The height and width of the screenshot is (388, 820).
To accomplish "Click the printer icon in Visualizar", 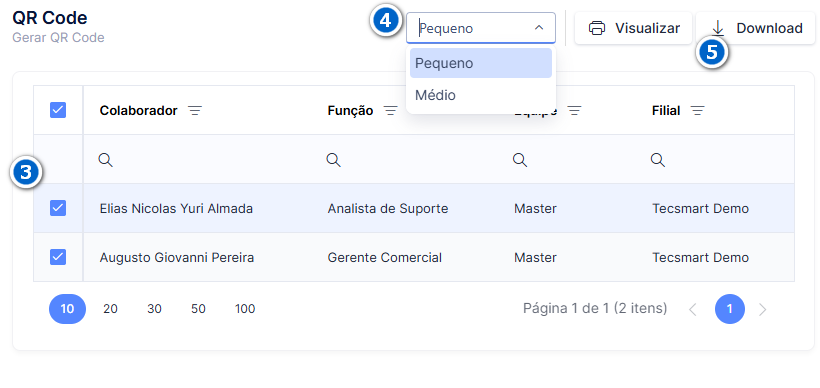I will [x=597, y=28].
